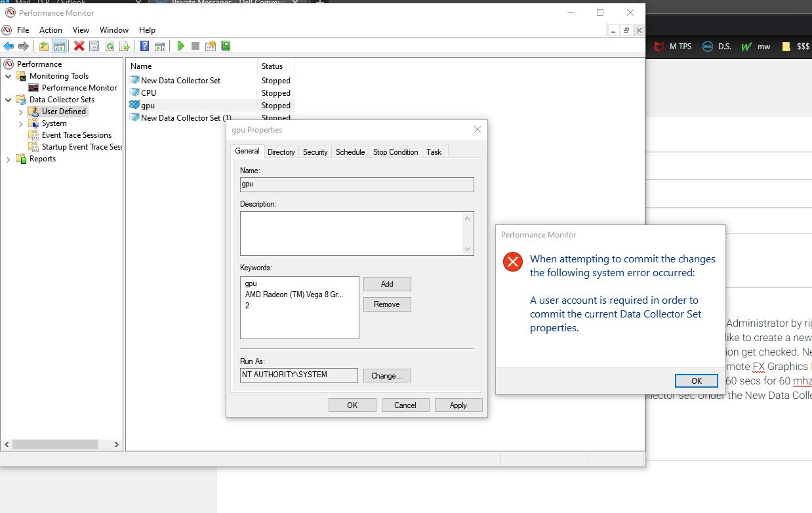Toggle the Show/Hide Console Tree icon
Viewport: 812px width, 513px height.
60,46
